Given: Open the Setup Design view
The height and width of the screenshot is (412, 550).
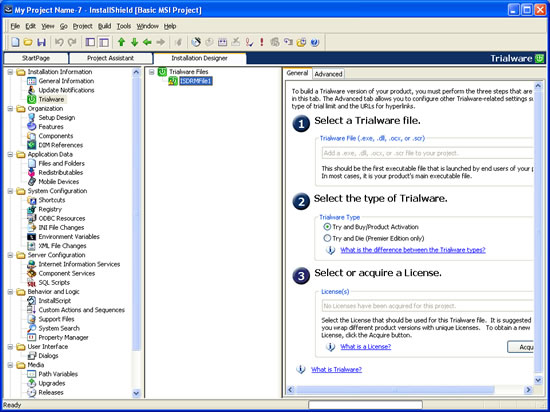Looking at the screenshot, I should point(56,117).
